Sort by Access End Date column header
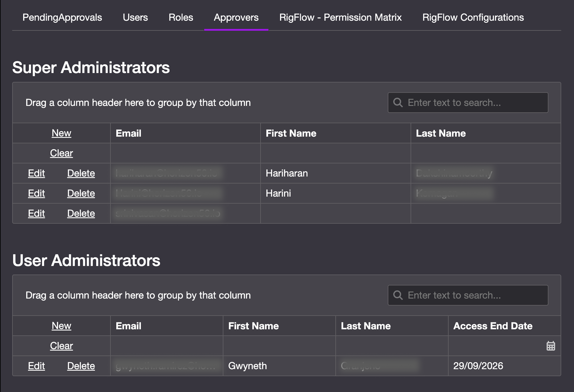574x392 pixels. 492,326
